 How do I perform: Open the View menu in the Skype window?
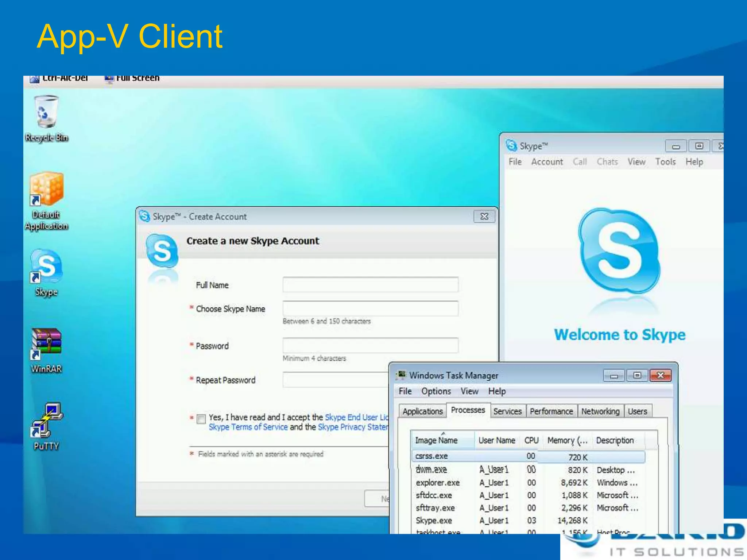pyautogui.click(x=636, y=162)
